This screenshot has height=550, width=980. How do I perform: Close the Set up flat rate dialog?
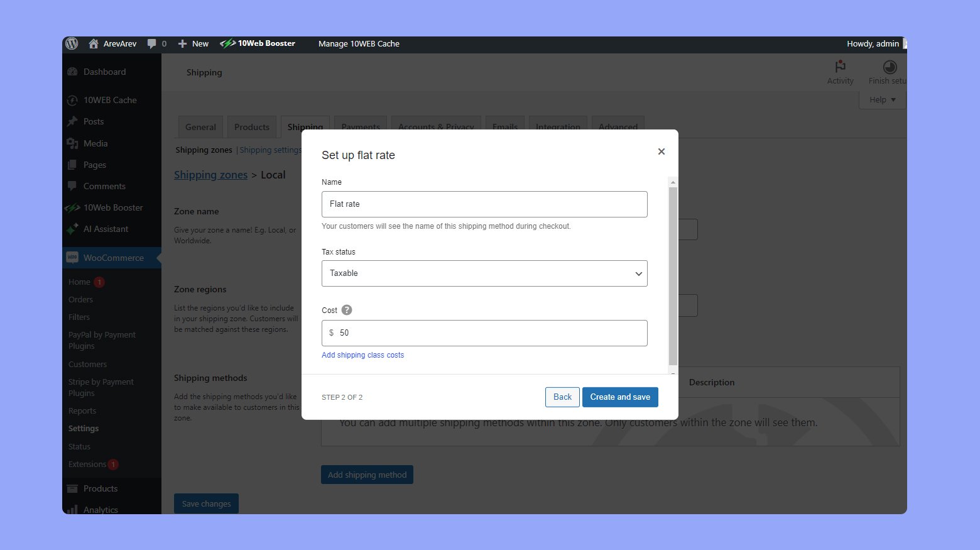[661, 151]
